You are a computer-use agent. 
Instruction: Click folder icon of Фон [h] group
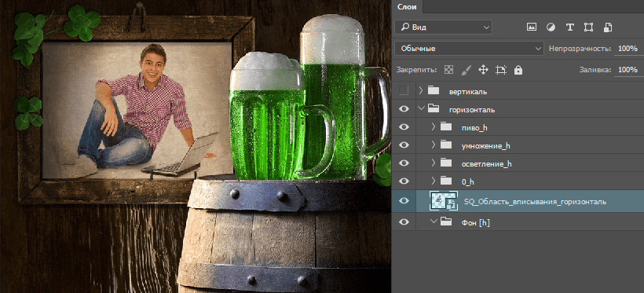(446, 222)
